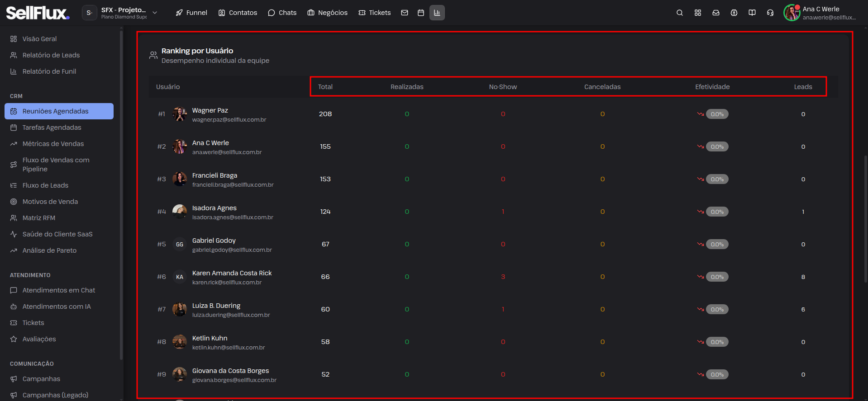
Task: Click the Ranking por Usuário heading
Action: click(197, 51)
